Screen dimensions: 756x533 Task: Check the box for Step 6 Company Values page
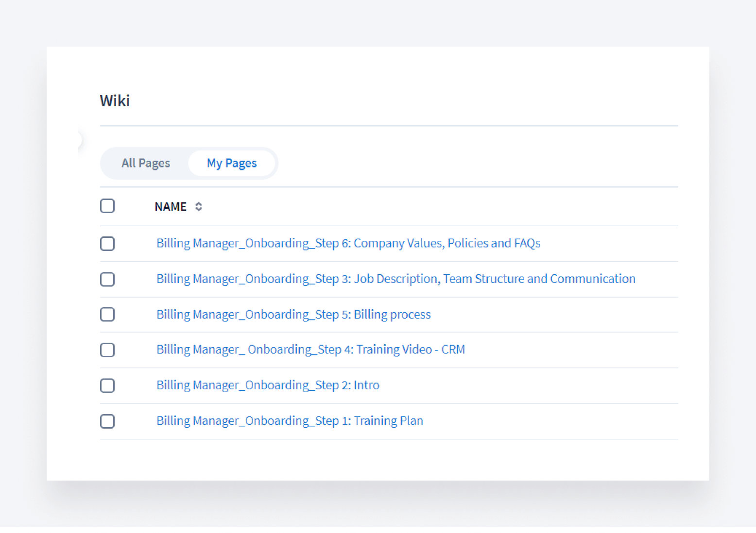click(107, 244)
